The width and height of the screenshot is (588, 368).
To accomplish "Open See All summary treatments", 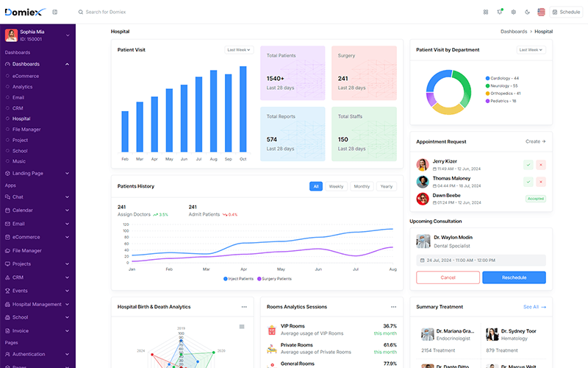I will tap(534, 307).
